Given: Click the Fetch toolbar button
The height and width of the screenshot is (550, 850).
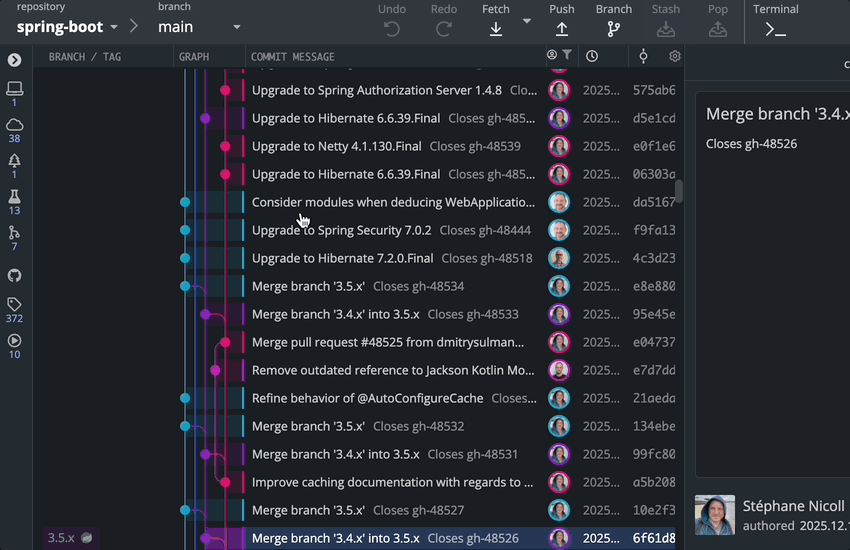Looking at the screenshot, I should click(x=495, y=21).
